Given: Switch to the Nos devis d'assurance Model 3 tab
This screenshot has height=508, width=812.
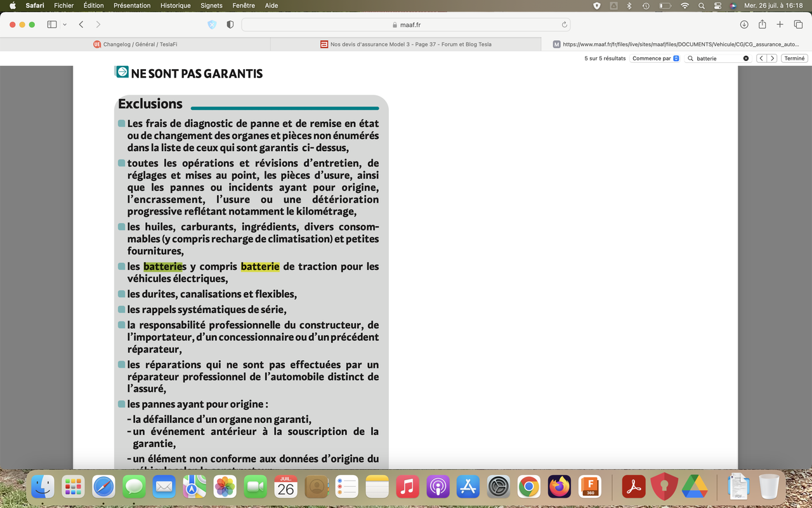Looking at the screenshot, I should (x=406, y=44).
